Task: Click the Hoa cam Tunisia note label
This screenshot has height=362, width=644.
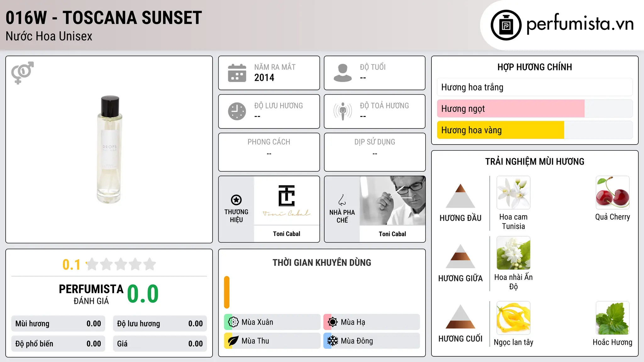Action: point(513,222)
